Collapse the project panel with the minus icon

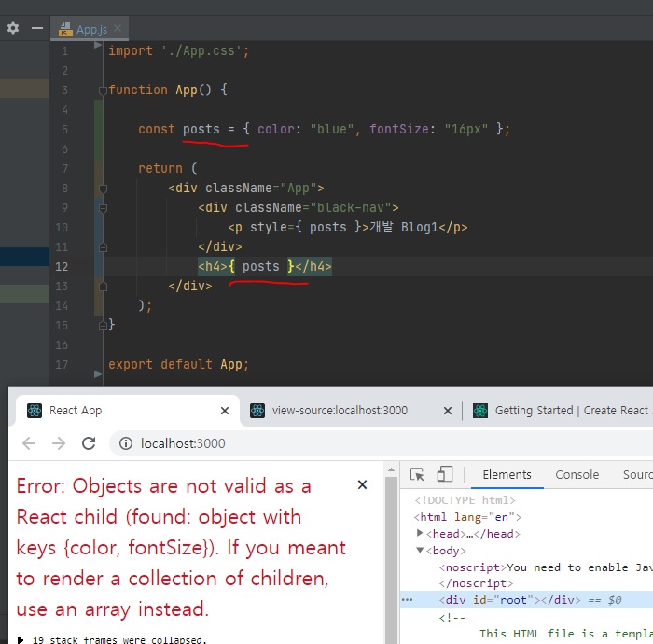(37, 28)
